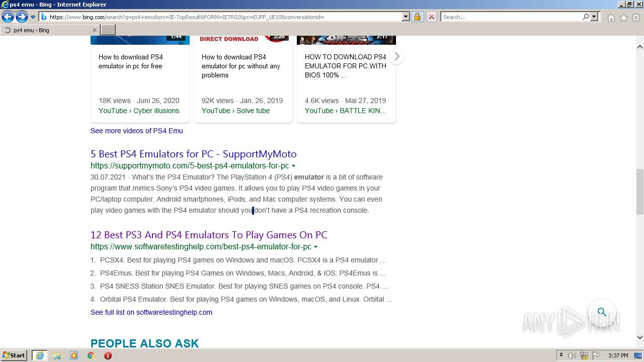Image resolution: width=644 pixels, height=362 pixels.
Task: Click the '4.6K views · Mai 27, 2019' text
Action: 345,101
